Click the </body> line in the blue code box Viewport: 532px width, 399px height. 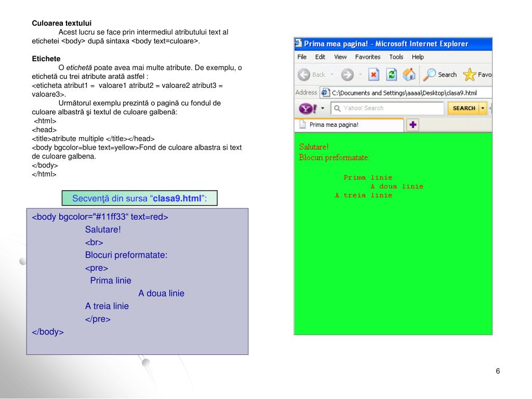click(x=47, y=332)
